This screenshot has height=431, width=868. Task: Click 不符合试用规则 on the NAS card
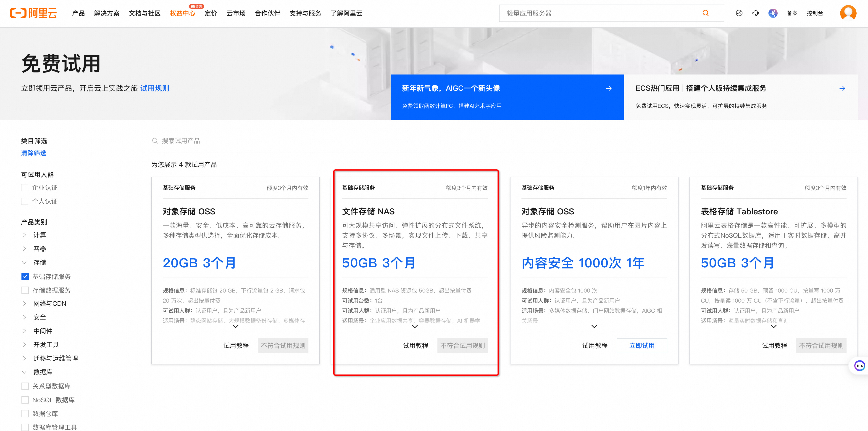coord(462,346)
